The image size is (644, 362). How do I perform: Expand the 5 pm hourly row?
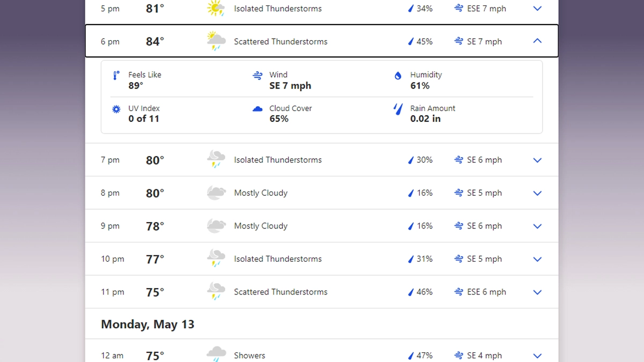[x=537, y=9]
